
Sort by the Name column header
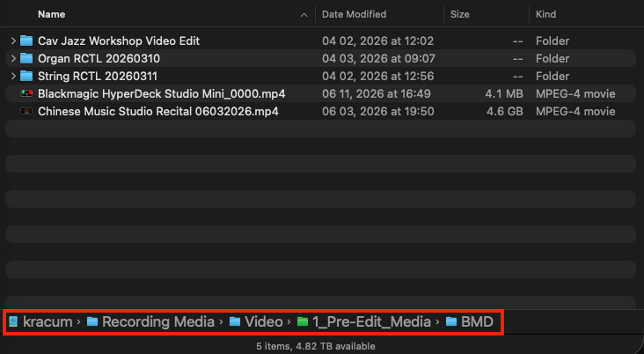click(x=51, y=14)
